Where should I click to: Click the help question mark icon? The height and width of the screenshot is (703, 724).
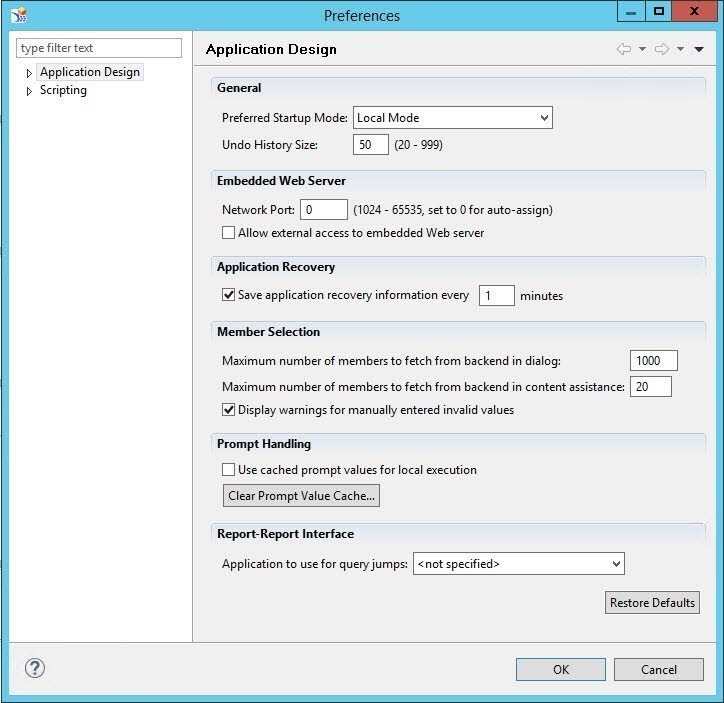[x=34, y=669]
